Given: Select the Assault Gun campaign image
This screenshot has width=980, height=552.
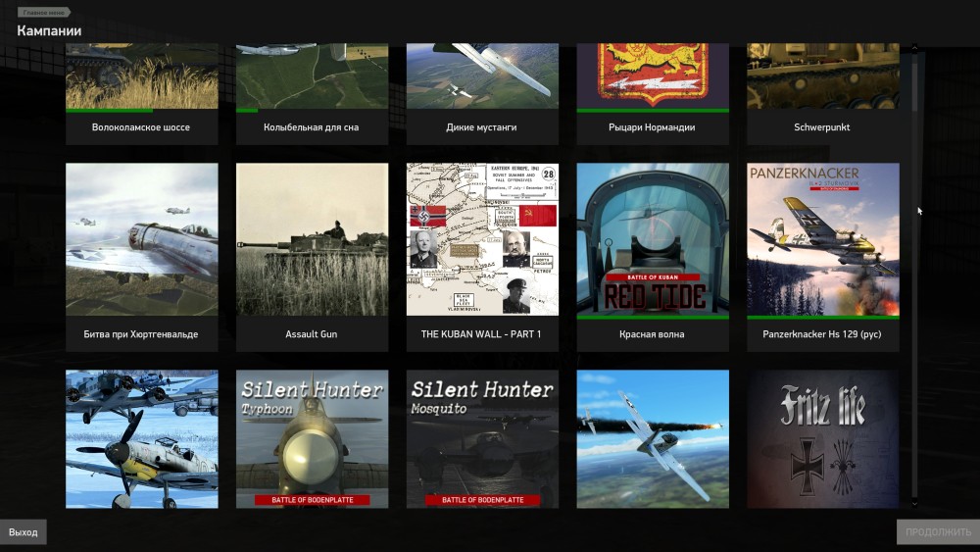Looking at the screenshot, I should (x=312, y=239).
